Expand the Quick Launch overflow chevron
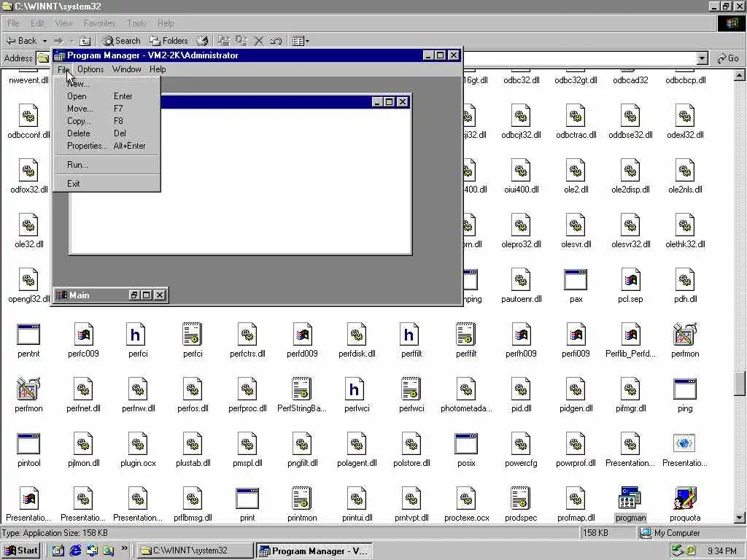The width and height of the screenshot is (747, 560). [124, 548]
